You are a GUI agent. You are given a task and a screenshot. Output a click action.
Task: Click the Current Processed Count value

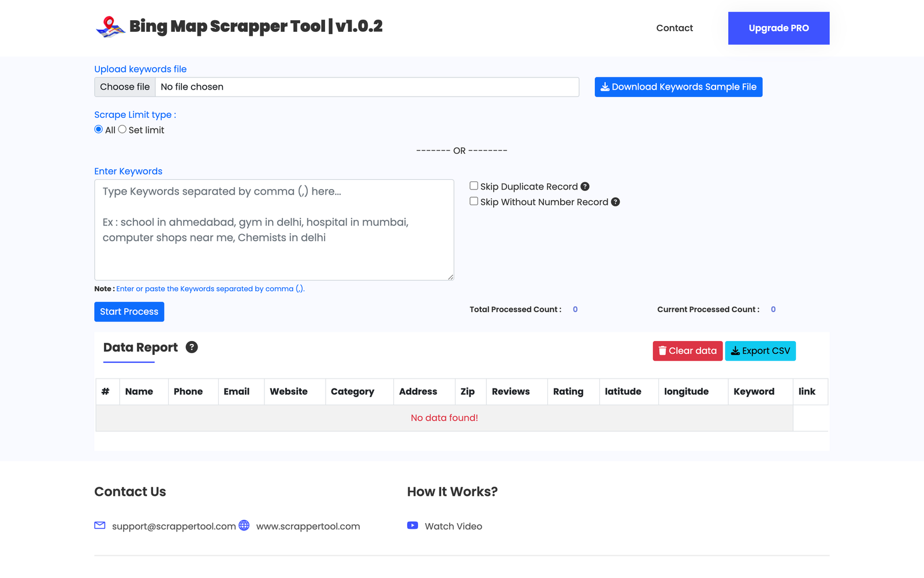click(x=773, y=309)
